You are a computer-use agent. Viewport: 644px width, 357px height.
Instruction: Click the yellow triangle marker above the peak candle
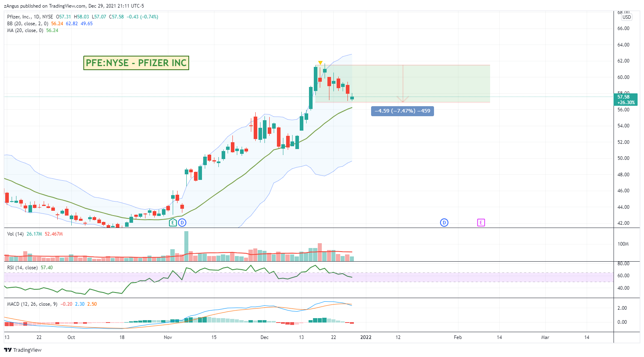[320, 63]
